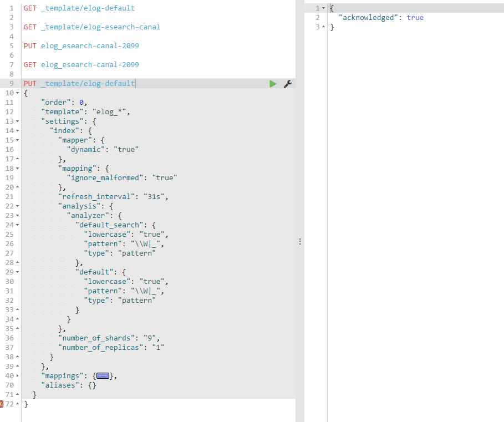Collapse the settings object at line 13
Image resolution: width=504 pixels, height=422 pixels.
(x=17, y=121)
